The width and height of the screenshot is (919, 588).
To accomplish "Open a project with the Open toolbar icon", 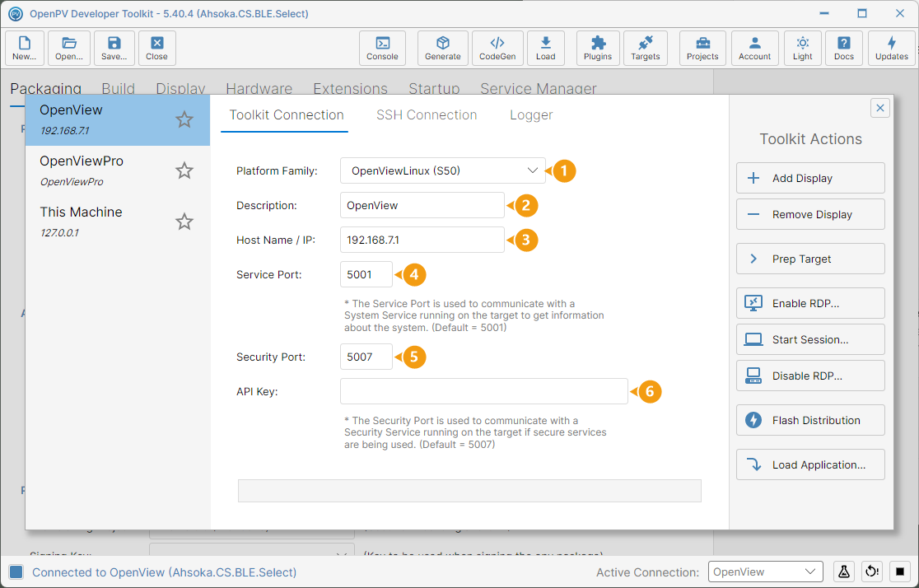I will coord(69,48).
